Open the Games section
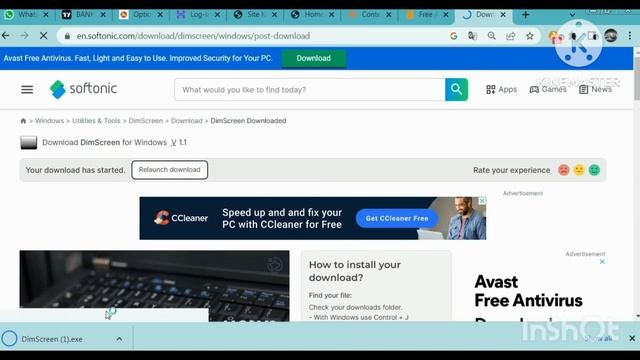The image size is (640, 360). click(x=548, y=89)
